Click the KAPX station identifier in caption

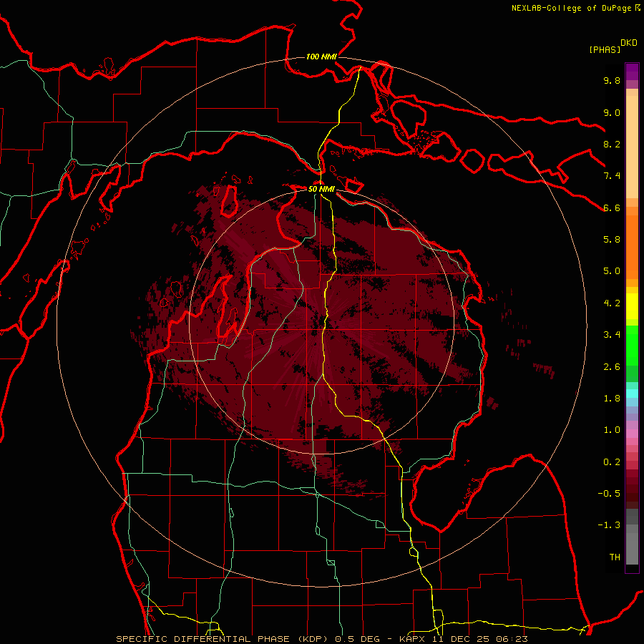[x=413, y=639]
